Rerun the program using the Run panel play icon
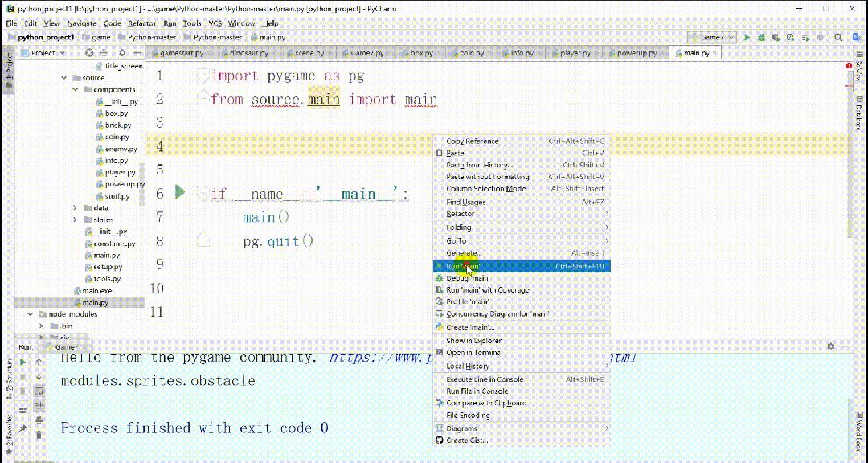Screen dimensions: 868x463 23,363
